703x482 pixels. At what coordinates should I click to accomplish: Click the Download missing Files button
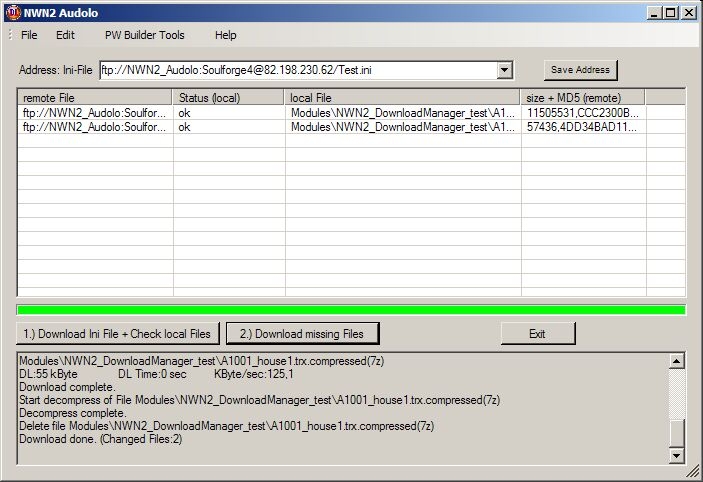point(303,333)
